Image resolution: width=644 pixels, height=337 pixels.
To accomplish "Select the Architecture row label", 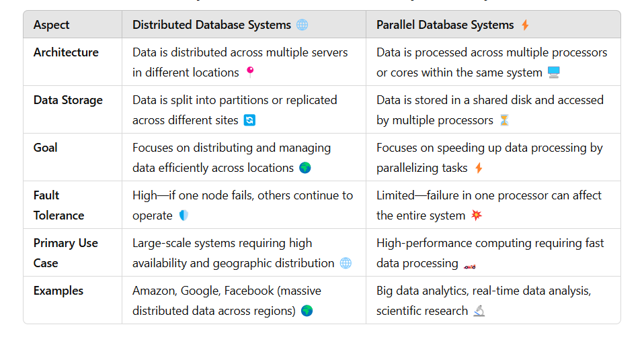I will point(66,52).
